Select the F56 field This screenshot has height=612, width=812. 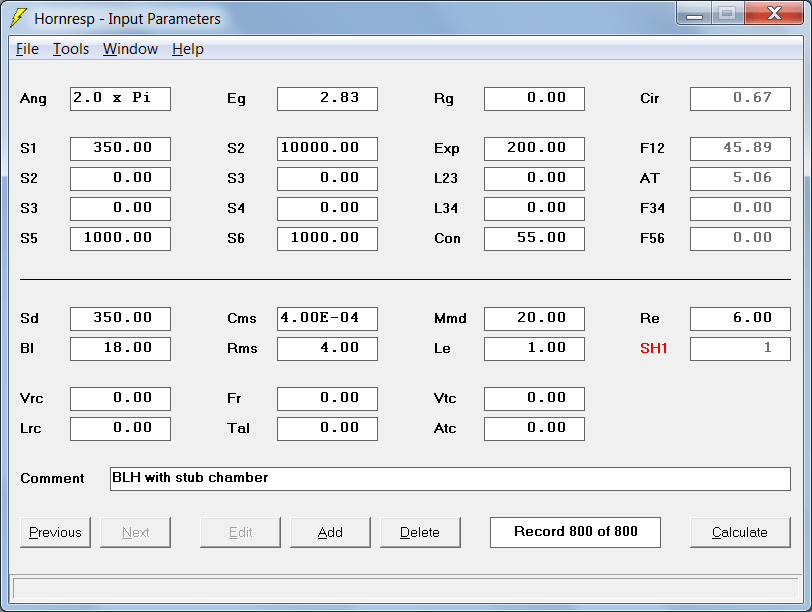(741, 239)
